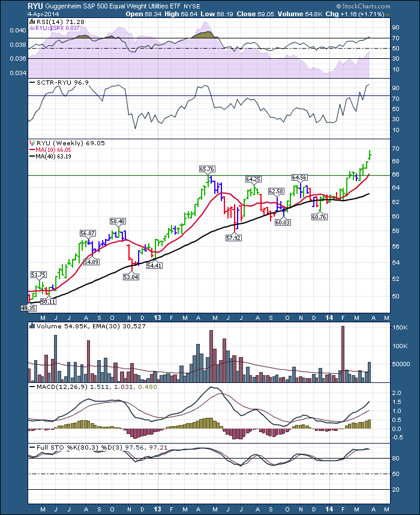Click the 64.25 price peak label
This screenshot has height=515, width=420.
(253, 179)
